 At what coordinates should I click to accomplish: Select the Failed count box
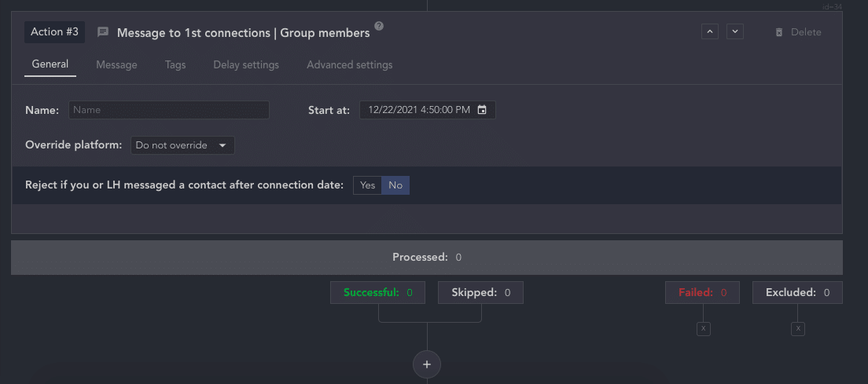tap(702, 293)
